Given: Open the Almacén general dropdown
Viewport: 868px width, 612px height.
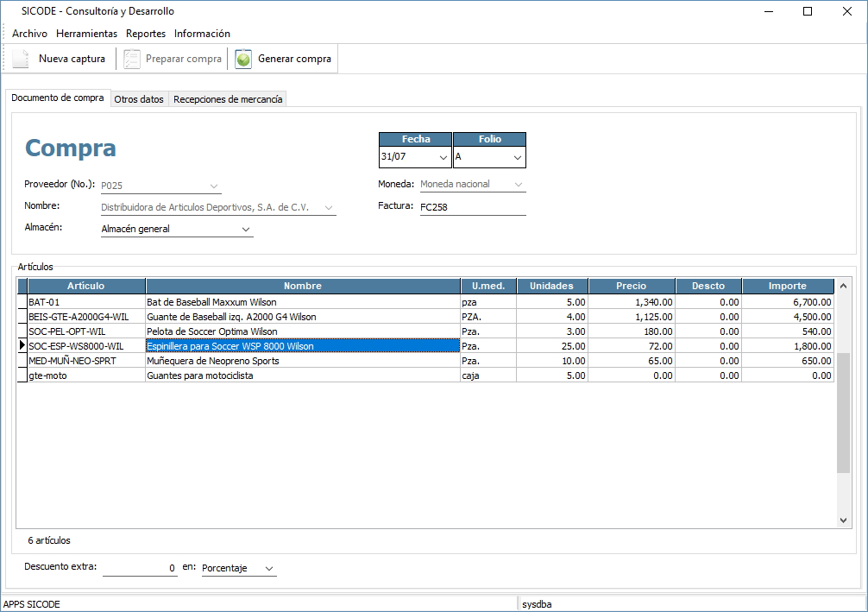Looking at the screenshot, I should click(246, 230).
